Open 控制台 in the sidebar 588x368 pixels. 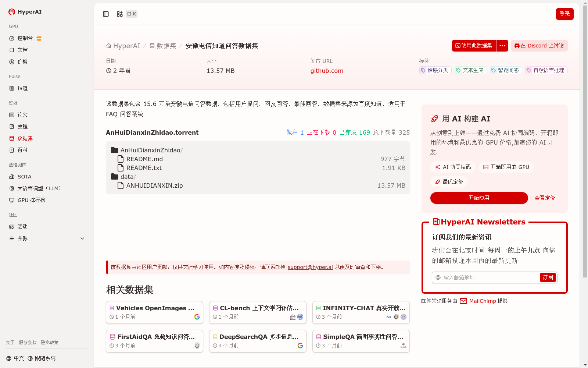pos(25,38)
